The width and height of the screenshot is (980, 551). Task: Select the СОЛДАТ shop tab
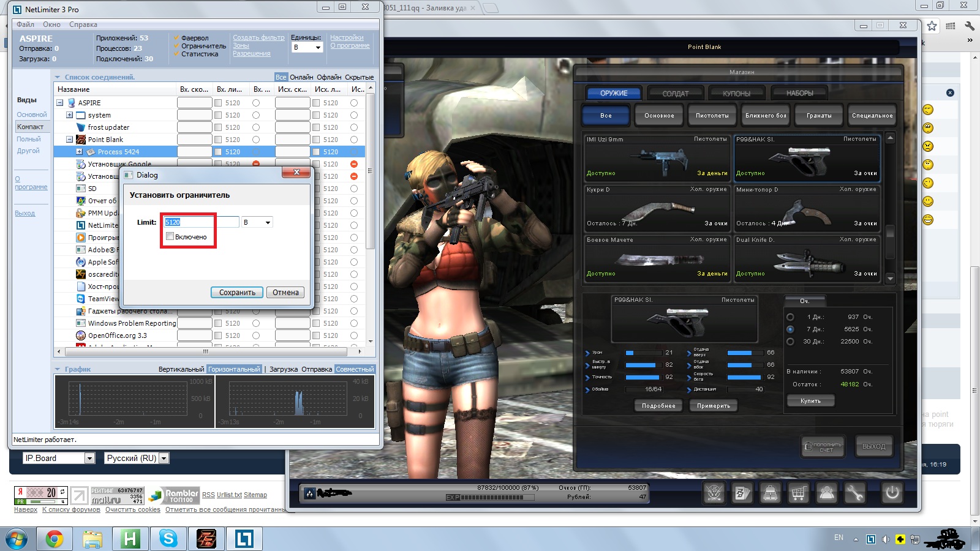point(675,94)
